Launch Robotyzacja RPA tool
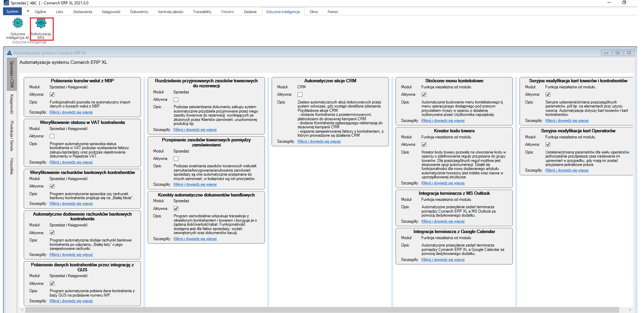The image size is (644, 313). click(x=41, y=29)
